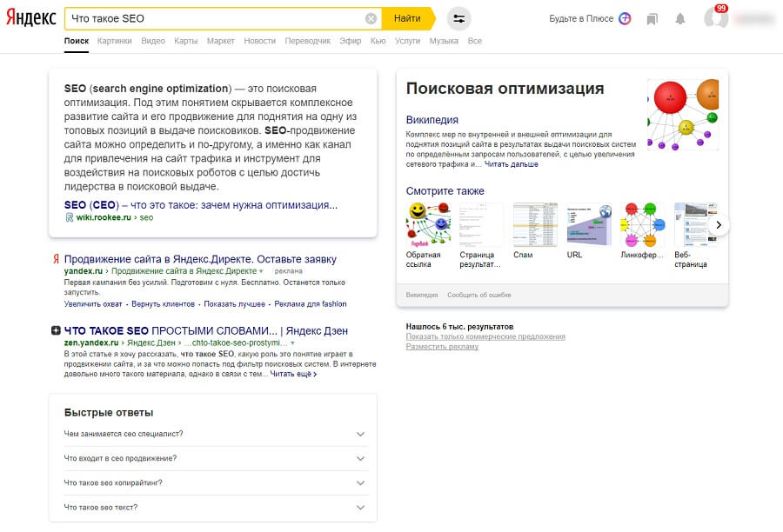783x532 pixels.
Task: Open search filter settings icon
Action: (x=458, y=18)
